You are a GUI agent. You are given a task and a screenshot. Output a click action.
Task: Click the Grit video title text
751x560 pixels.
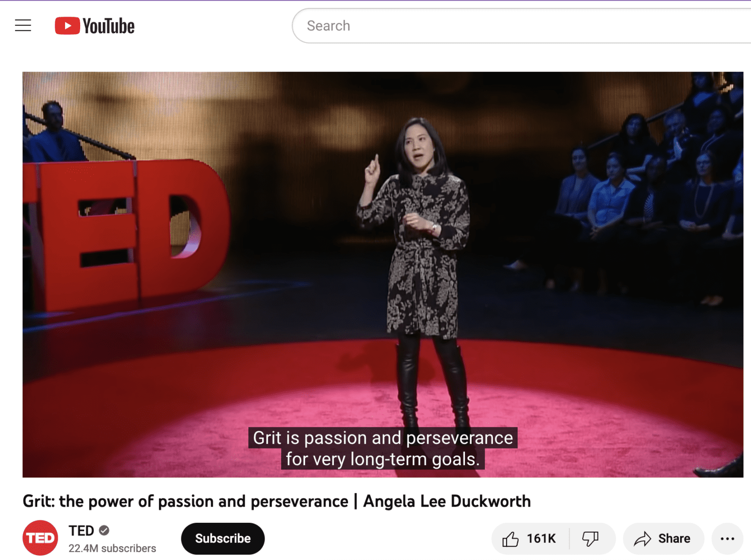[276, 501]
